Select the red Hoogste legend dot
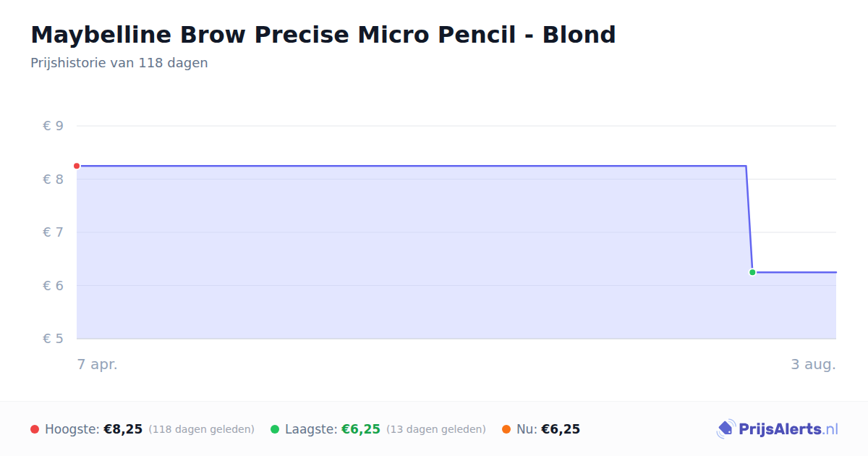The width and height of the screenshot is (868, 456). 35,429
